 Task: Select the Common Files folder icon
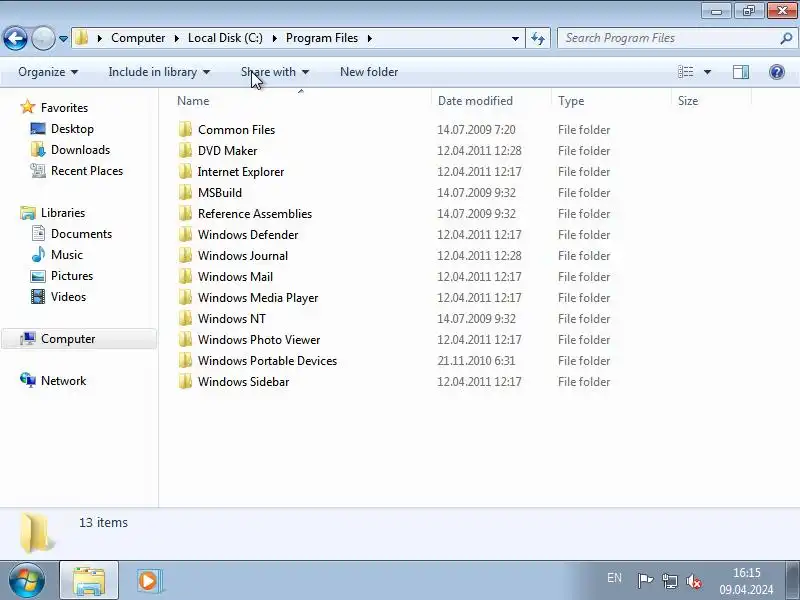[185, 130]
